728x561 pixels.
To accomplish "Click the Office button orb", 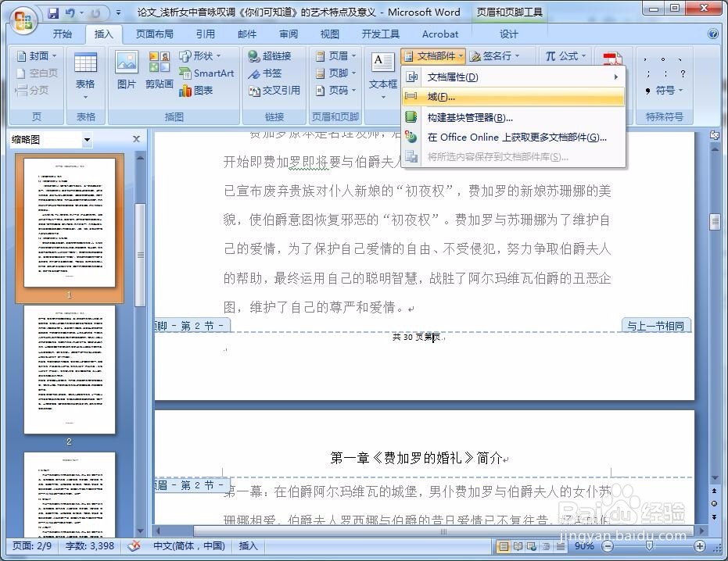I will pyautogui.click(x=23, y=20).
